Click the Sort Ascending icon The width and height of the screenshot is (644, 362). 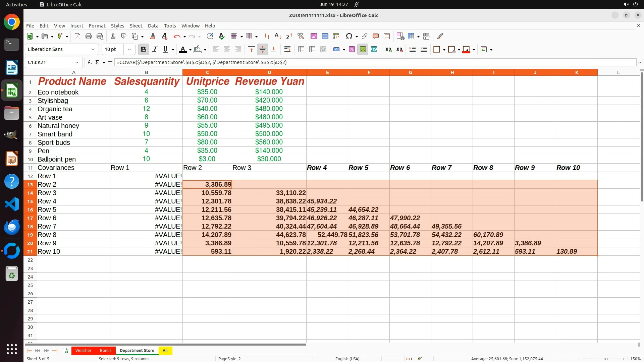pyautogui.click(x=278, y=36)
